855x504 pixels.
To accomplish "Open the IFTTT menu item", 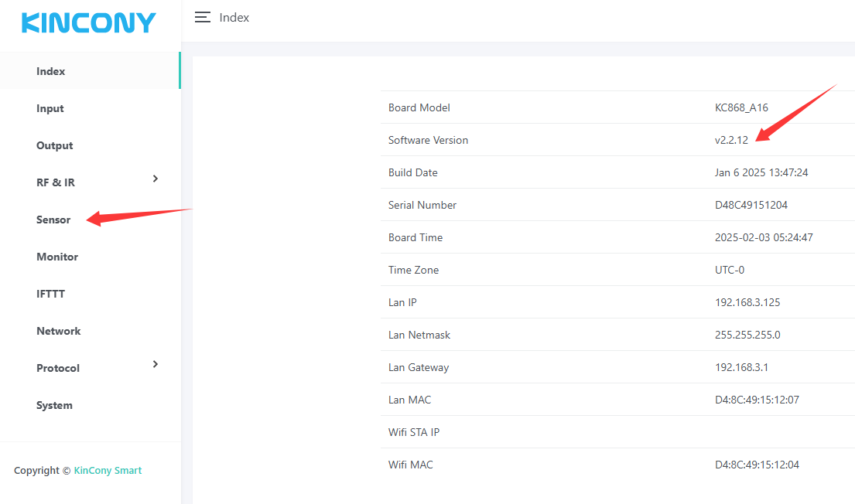I will pos(50,294).
